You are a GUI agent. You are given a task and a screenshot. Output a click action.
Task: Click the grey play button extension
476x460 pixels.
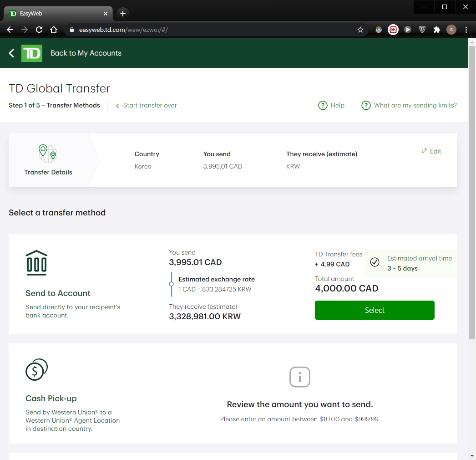(408, 30)
